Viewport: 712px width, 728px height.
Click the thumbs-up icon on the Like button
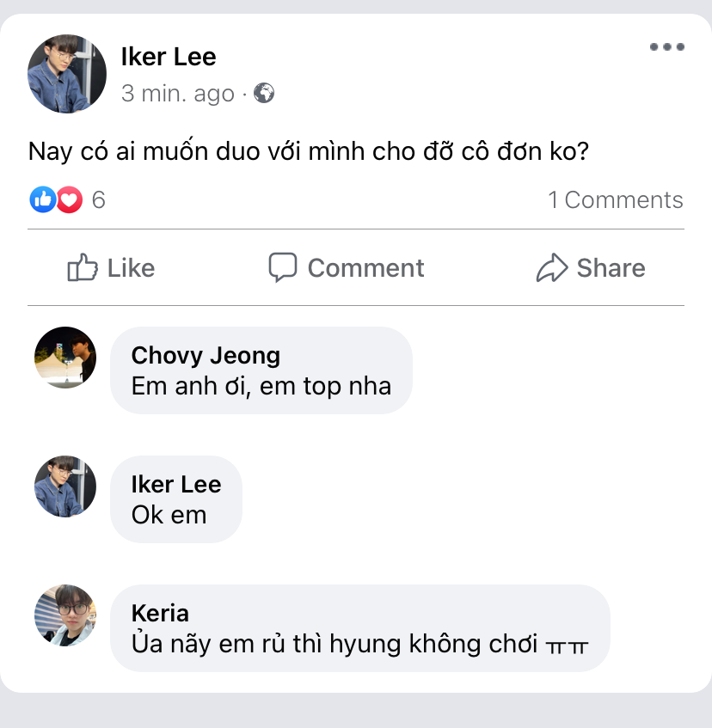[x=83, y=268]
